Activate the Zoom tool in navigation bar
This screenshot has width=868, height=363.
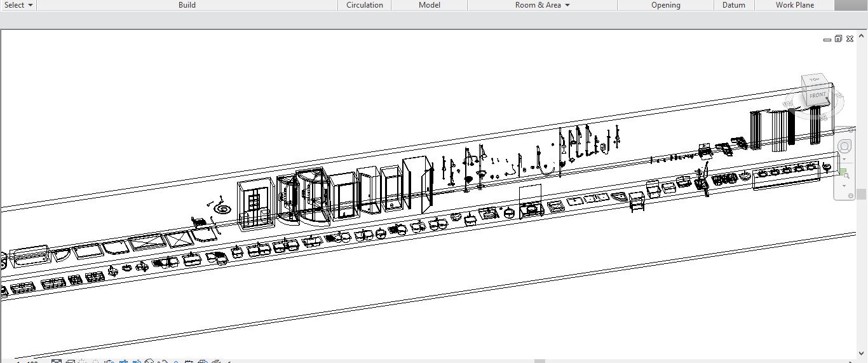click(x=844, y=174)
